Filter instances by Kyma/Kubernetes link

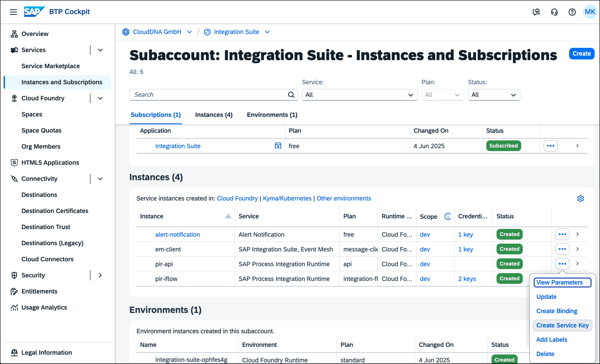coord(287,198)
